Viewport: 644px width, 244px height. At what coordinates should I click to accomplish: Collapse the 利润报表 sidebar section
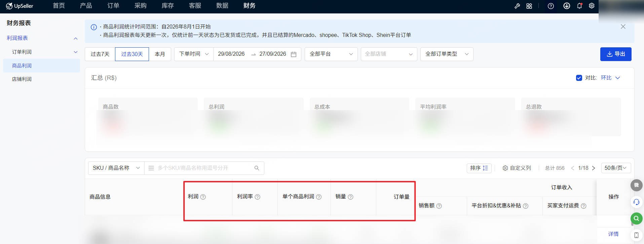click(x=76, y=39)
